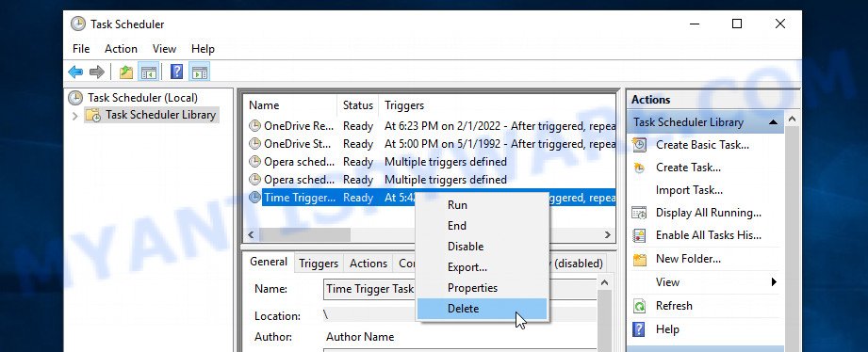Screen dimensions: 868x352
Task: Open the View submenu arrow
Action: [774, 282]
